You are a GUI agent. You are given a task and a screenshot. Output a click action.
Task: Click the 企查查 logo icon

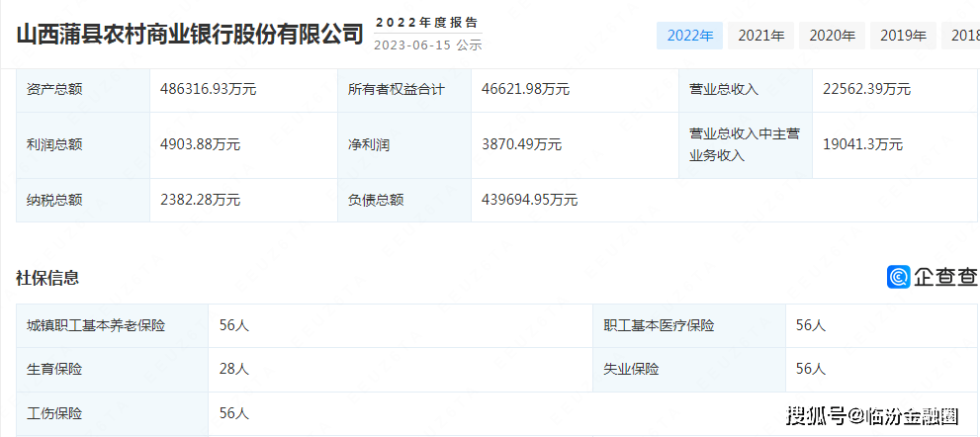tap(898, 277)
